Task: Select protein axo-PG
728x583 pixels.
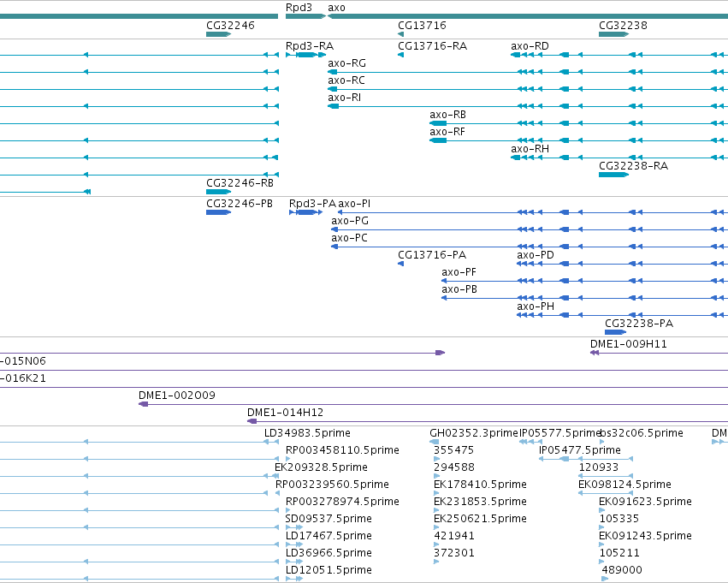Action: [x=350, y=221]
